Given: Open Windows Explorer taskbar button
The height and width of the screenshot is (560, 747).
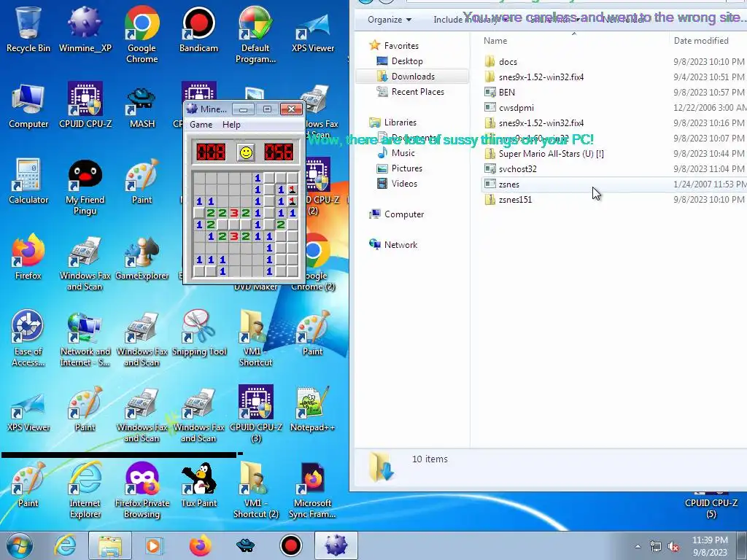Looking at the screenshot, I should 109,545.
